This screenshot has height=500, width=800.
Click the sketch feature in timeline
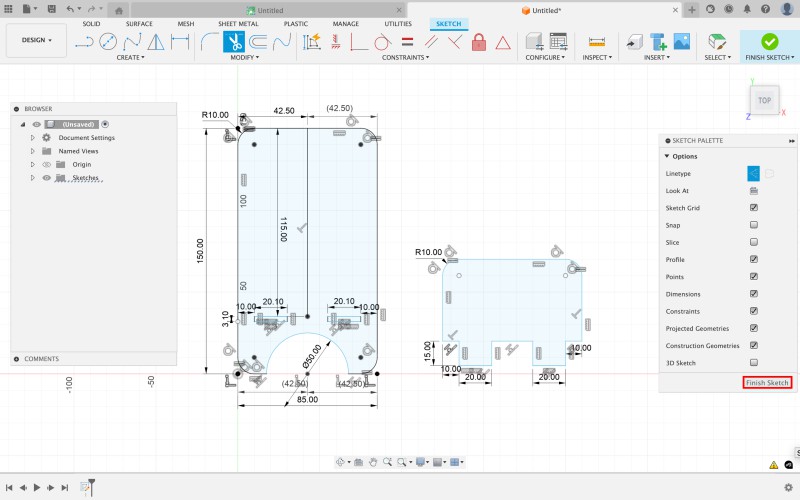coord(85,488)
